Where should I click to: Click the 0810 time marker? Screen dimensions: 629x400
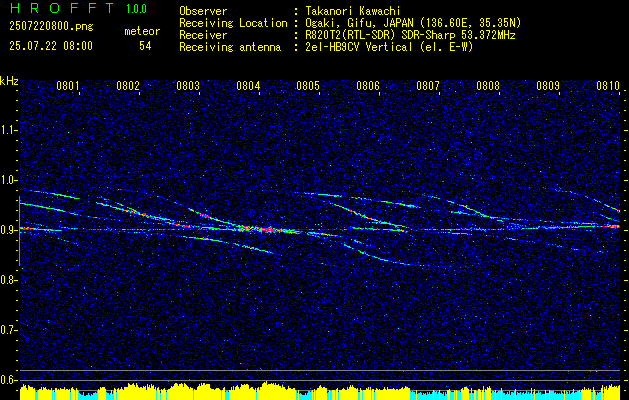[x=608, y=86]
